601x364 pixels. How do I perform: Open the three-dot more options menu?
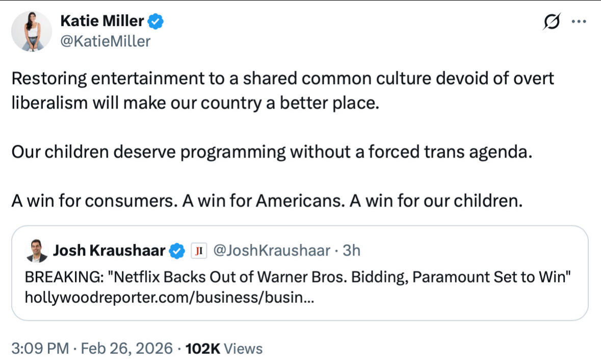coord(579,22)
